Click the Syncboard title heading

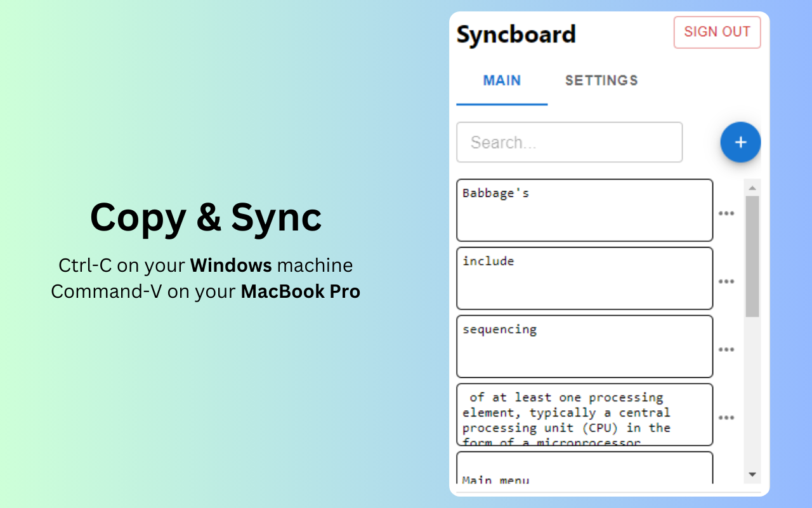(516, 34)
